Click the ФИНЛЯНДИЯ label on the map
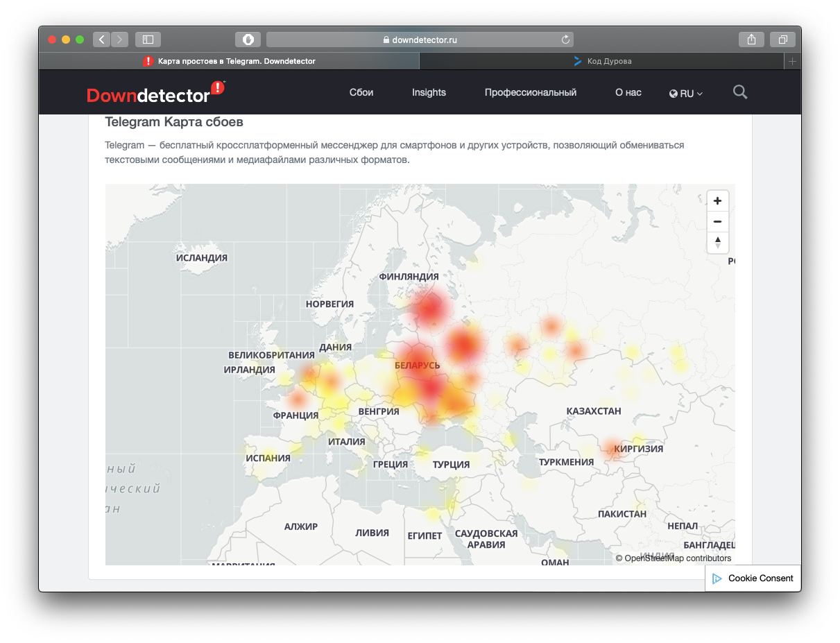The height and width of the screenshot is (643, 840). [409, 276]
